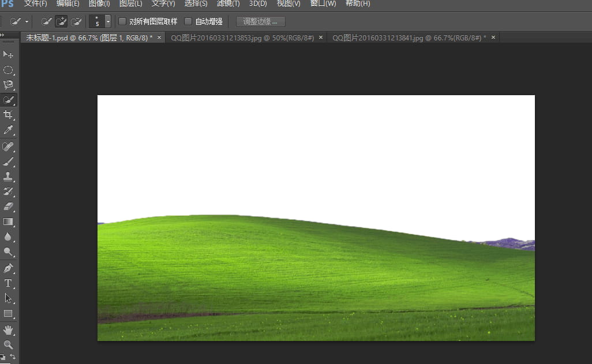Viewport: 592px width, 364px height.
Task: Open the 窗口(W) menu
Action: tap(323, 4)
